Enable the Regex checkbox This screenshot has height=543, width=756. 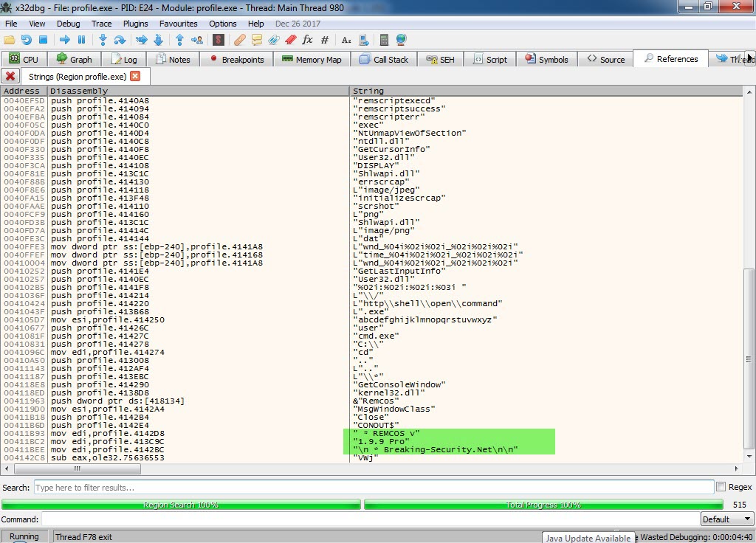coord(721,487)
